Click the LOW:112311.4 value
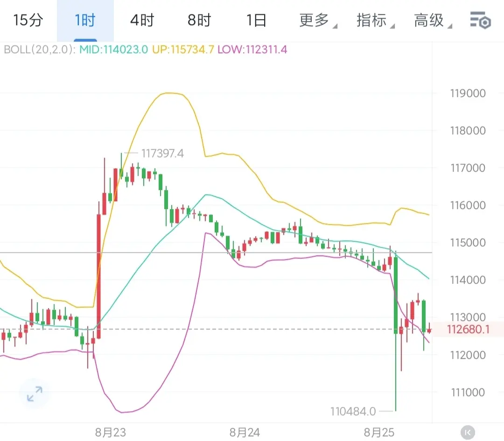This screenshot has width=504, height=441. click(252, 49)
